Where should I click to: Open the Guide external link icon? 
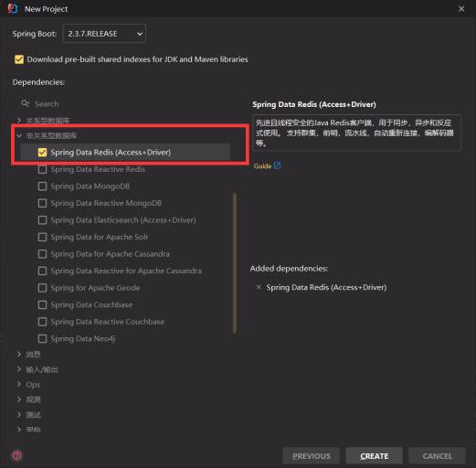pyautogui.click(x=277, y=165)
